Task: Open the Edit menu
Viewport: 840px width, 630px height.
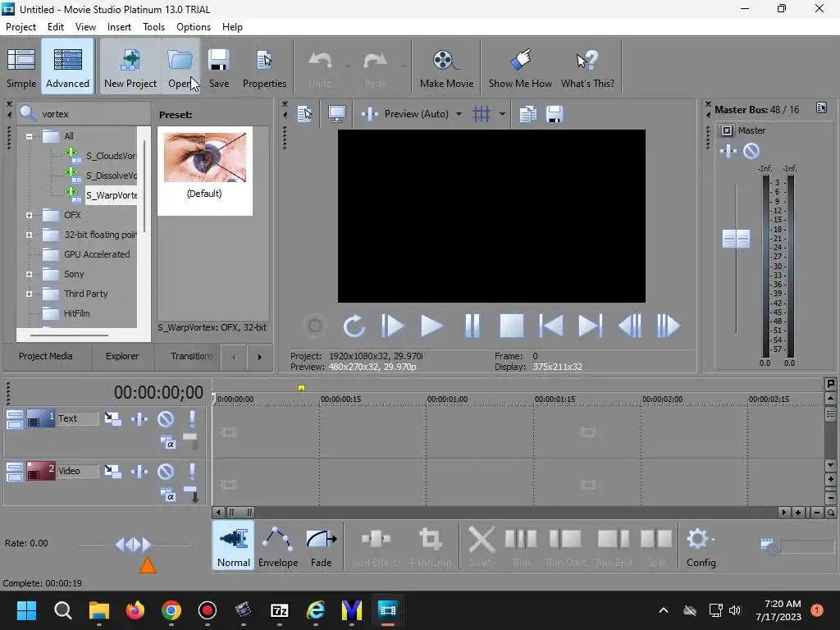Action: coord(55,27)
